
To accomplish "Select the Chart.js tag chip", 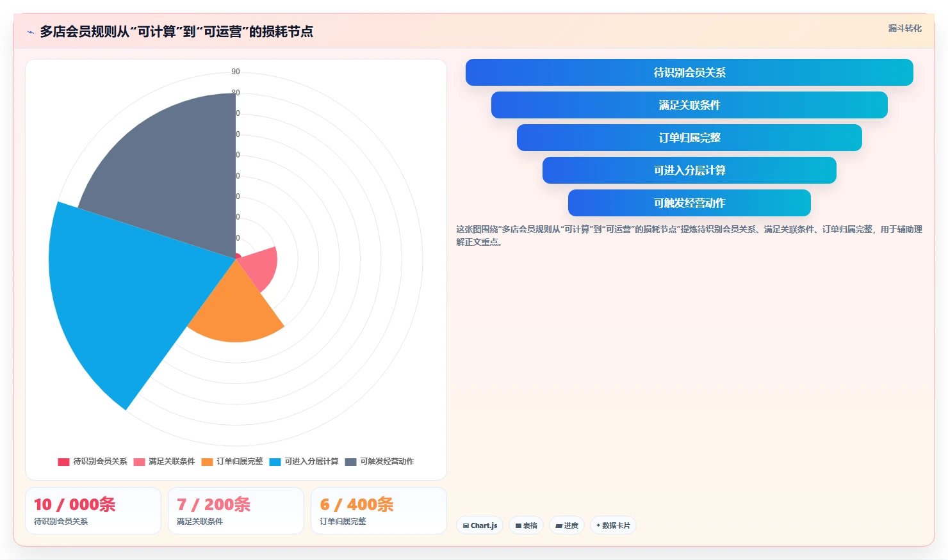I will pos(480,525).
